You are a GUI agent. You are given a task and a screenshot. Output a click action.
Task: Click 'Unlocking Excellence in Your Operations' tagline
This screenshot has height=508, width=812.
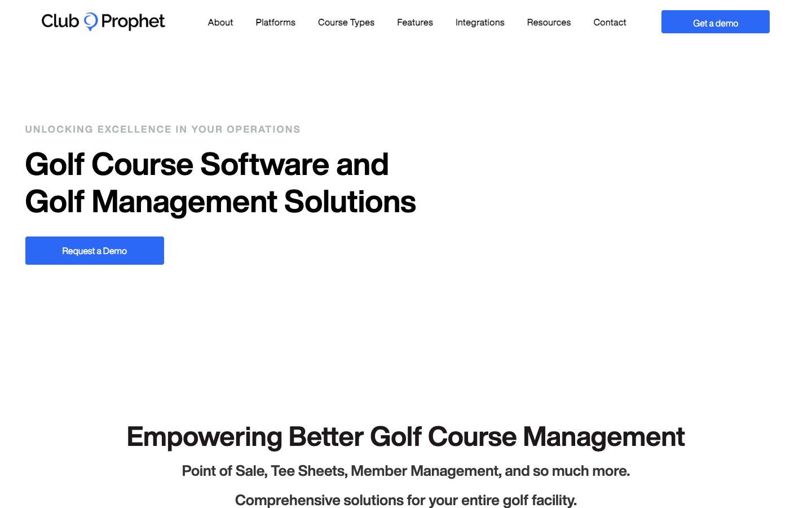pos(163,129)
